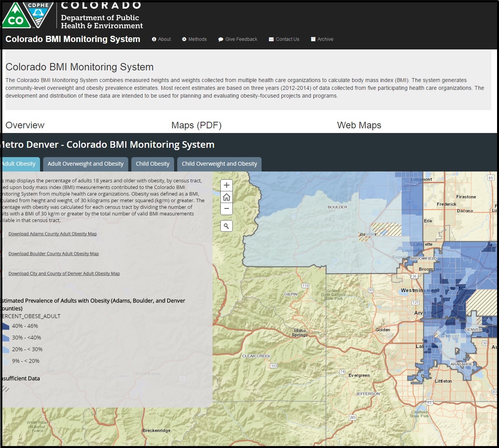Open the Maps (PDF) tab
Image resolution: width=499 pixels, height=448 pixels.
click(196, 125)
